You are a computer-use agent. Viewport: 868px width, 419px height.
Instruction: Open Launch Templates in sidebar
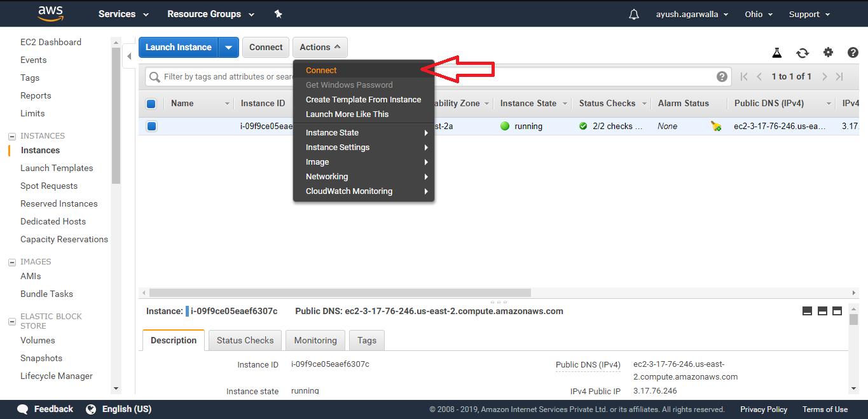point(57,168)
